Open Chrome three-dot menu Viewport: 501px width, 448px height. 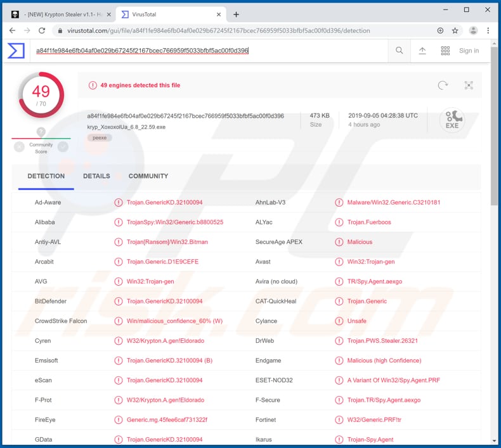pos(488,30)
